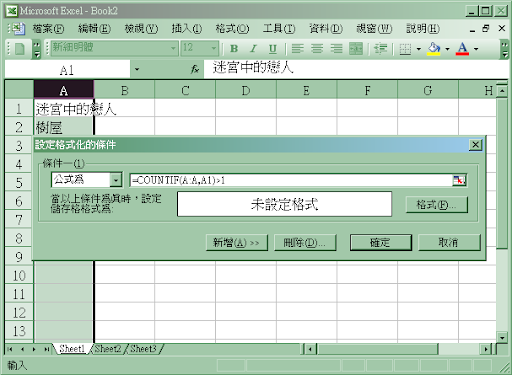
Task: Click the fx insert function icon
Action: pos(195,69)
